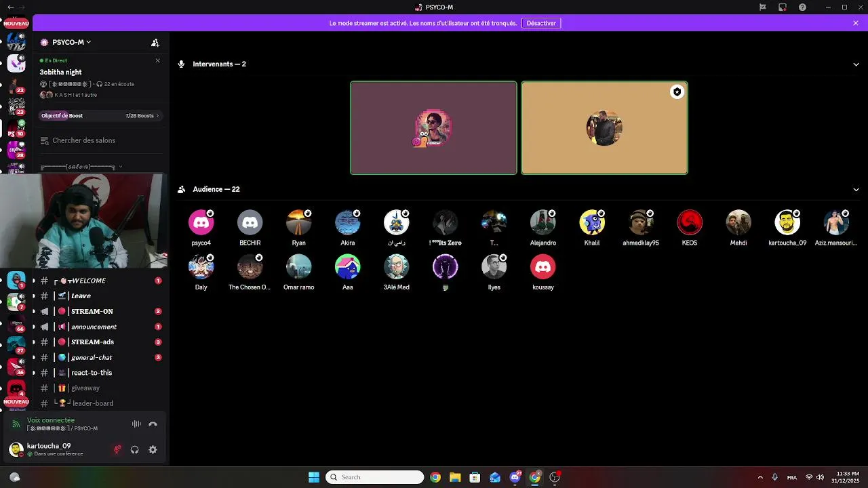Screen dimensions: 868x488
Task: Go back with the arrow in title bar
Action: [x=10, y=7]
